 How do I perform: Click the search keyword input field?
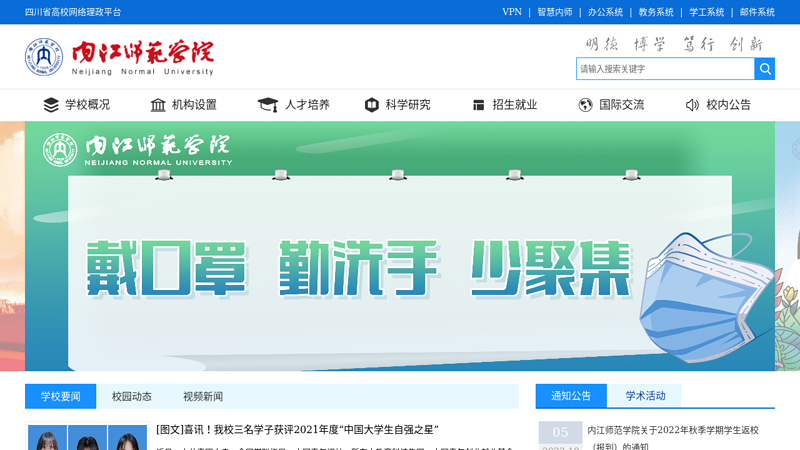point(665,69)
